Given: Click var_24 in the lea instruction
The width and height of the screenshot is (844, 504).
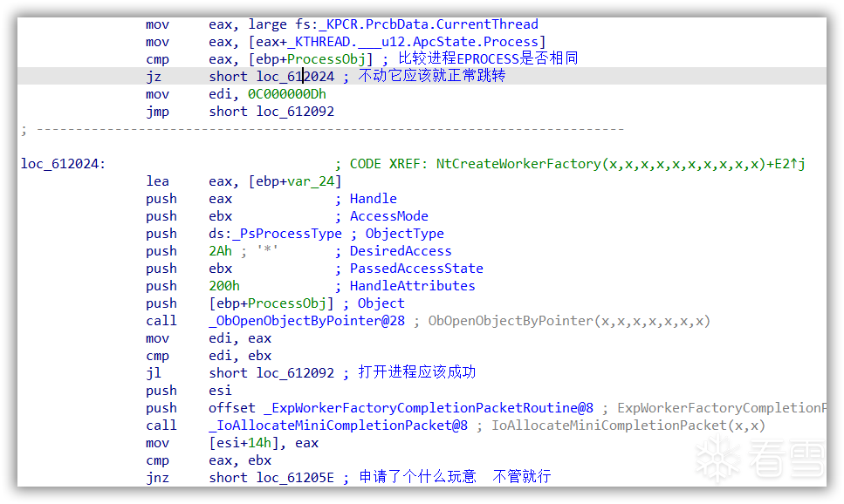Looking at the screenshot, I should (311, 181).
